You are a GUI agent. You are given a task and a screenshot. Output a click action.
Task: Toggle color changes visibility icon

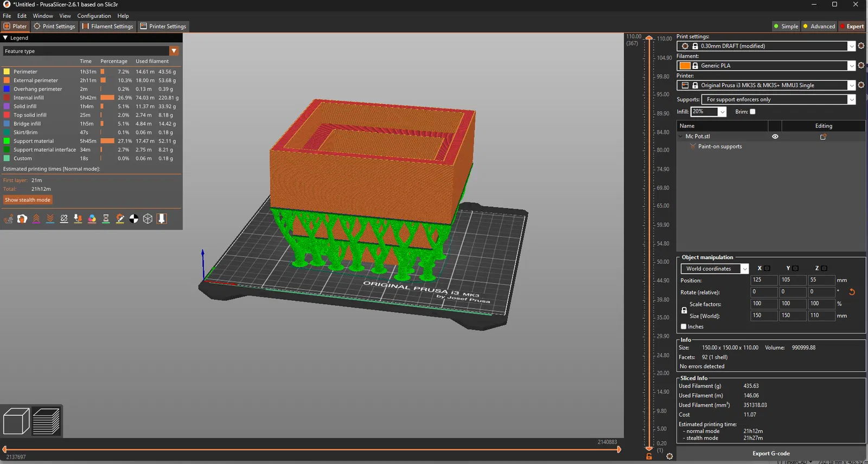tap(92, 218)
